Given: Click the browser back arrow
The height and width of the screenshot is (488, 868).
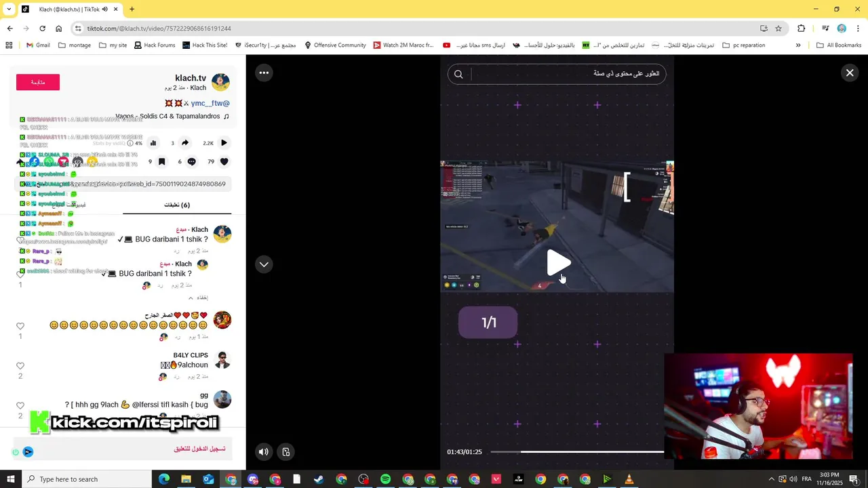Looking at the screenshot, I should tap(9, 28).
